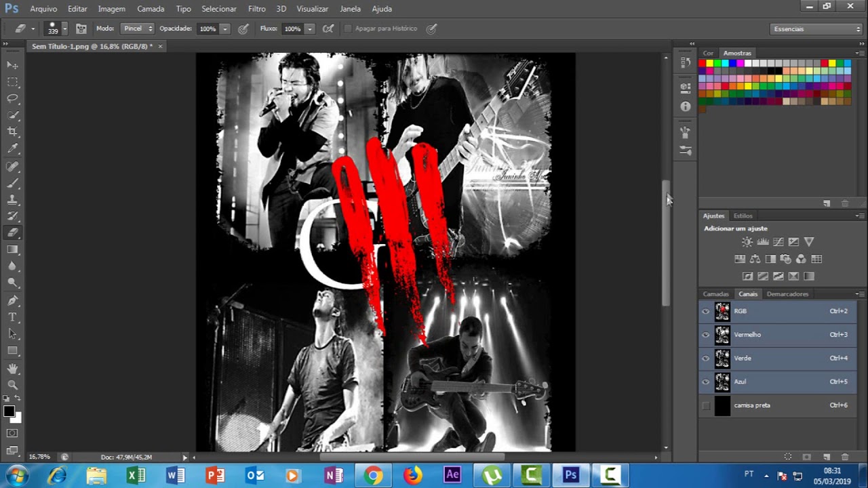Select the Rectangular Marquee tool
Screen dimensions: 868x488
point(12,82)
